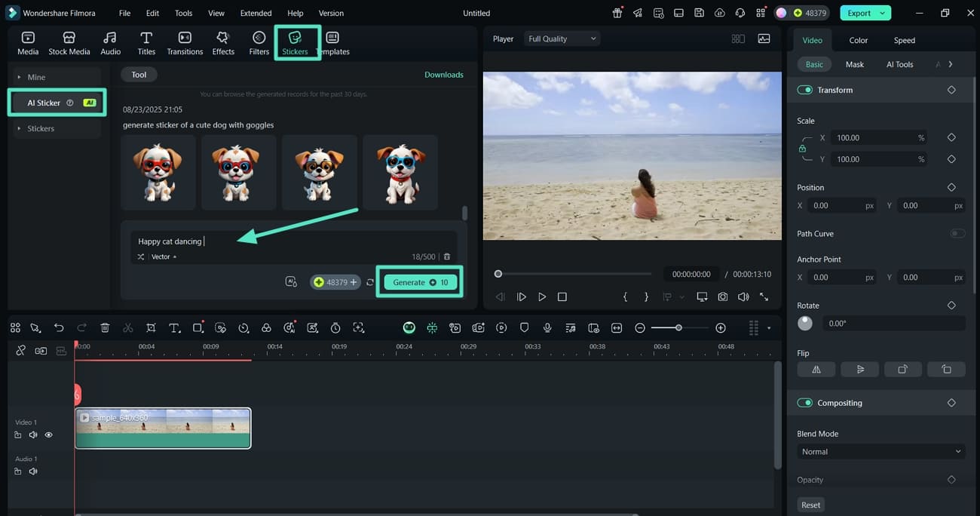Click the shuffle random prompt icon

[141, 256]
